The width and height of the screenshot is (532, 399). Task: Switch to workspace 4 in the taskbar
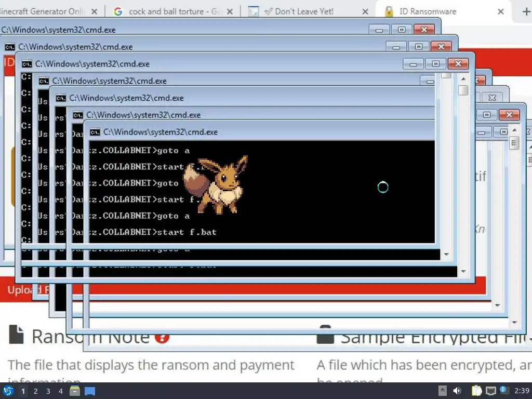[x=60, y=391]
